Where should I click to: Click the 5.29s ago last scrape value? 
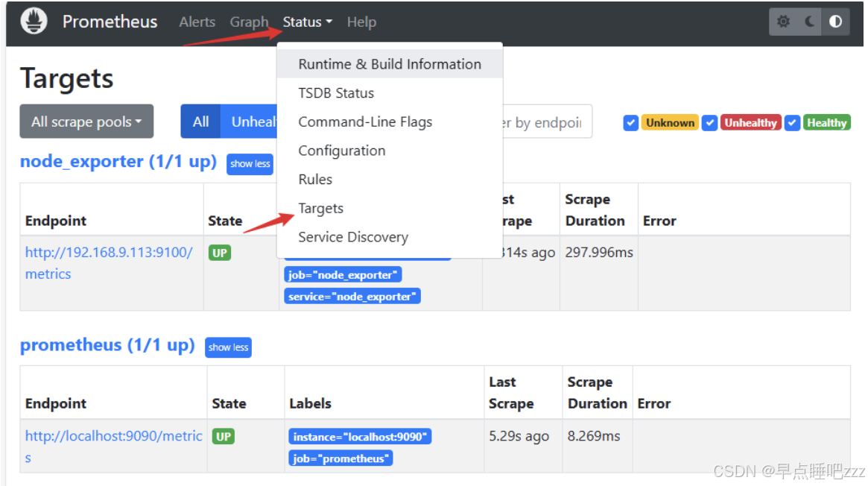(519, 436)
